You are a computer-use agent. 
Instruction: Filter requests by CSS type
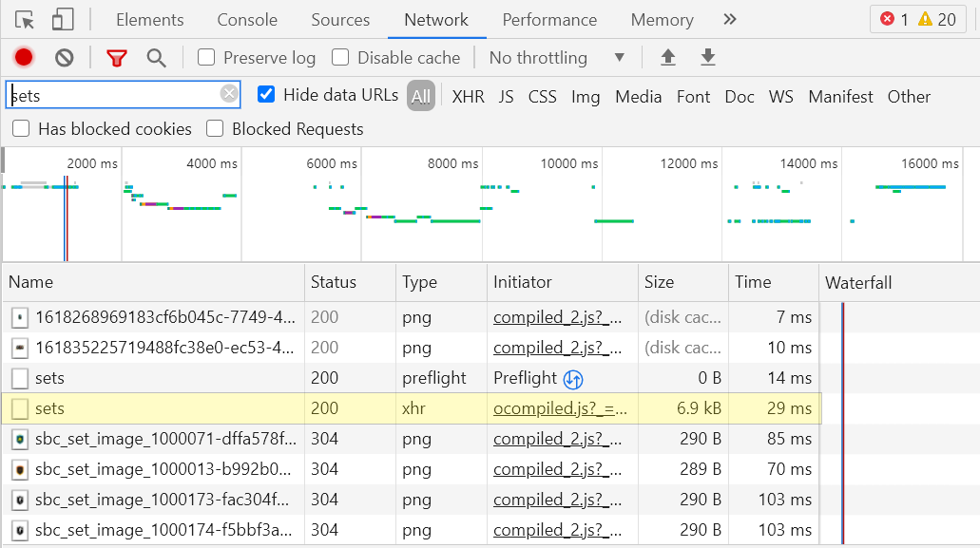pos(542,97)
